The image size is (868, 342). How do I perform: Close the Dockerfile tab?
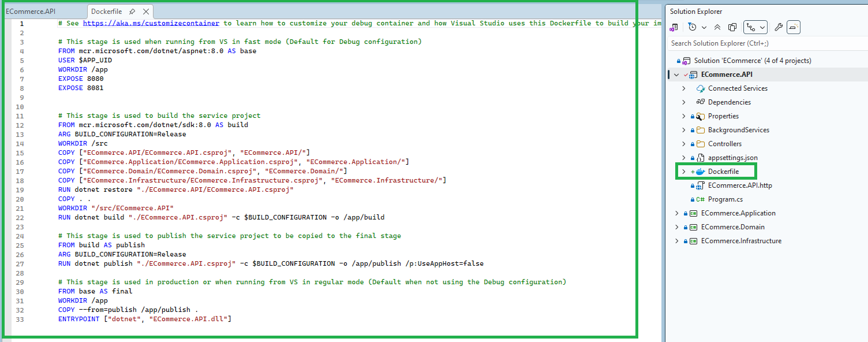pos(146,12)
